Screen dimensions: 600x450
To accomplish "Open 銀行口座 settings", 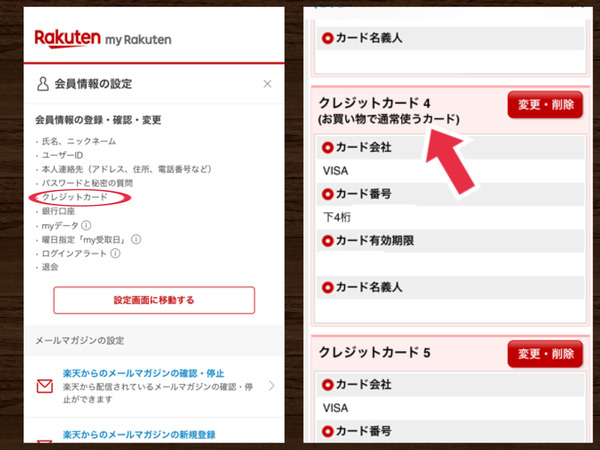I will click(x=58, y=211).
